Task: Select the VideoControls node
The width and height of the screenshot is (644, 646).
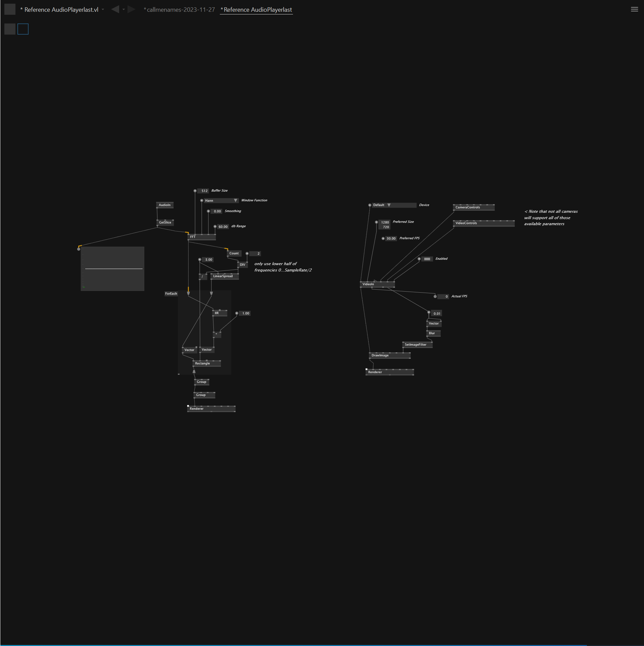Action: 484,223
